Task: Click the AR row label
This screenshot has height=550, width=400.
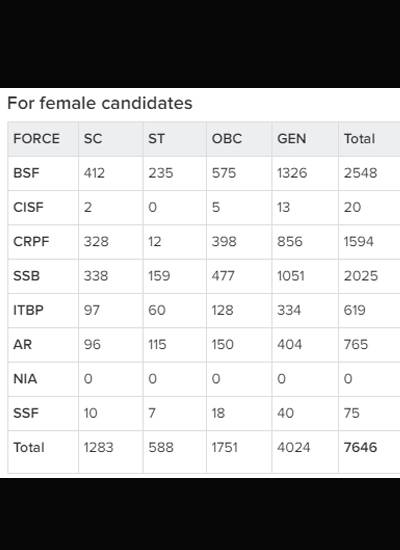Action: point(22,344)
